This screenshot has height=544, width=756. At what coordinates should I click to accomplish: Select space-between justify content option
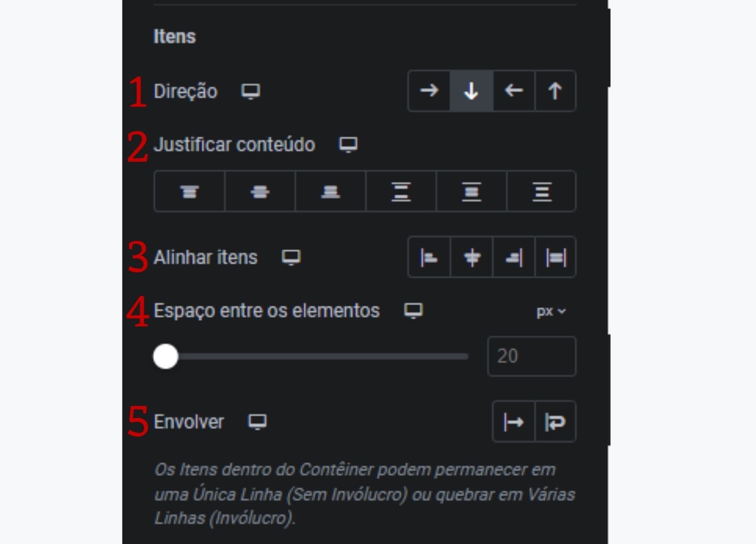(x=400, y=191)
